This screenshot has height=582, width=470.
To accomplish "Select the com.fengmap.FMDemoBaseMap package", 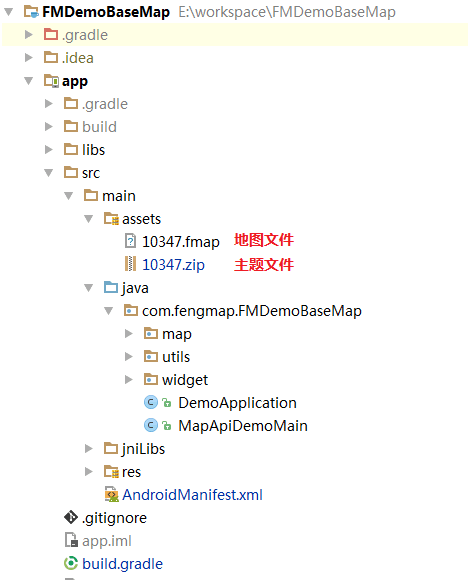I will [252, 311].
